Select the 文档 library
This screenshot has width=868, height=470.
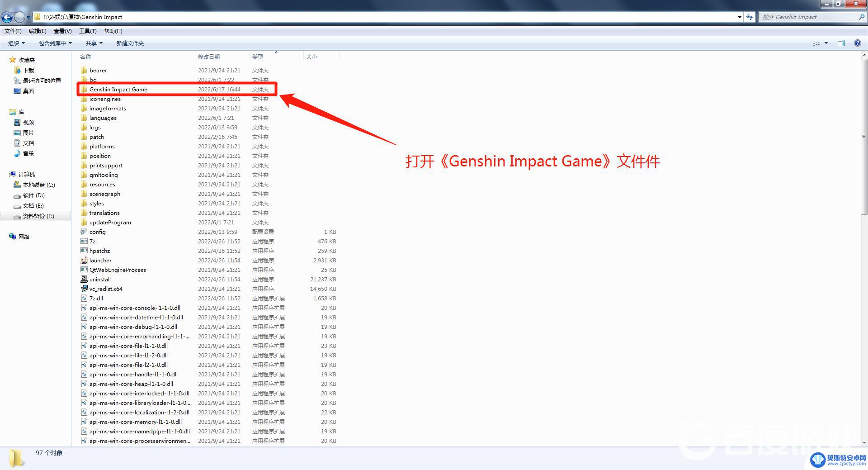24,143
